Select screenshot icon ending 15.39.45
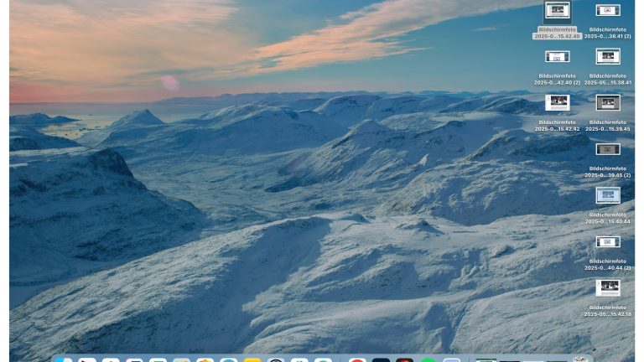Image resolution: width=644 pixels, height=362 pixels. click(x=608, y=102)
